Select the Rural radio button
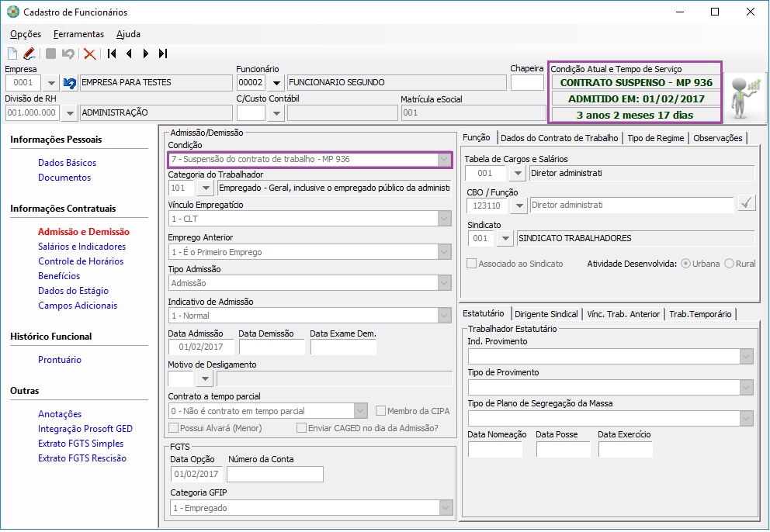This screenshot has width=770, height=532. [729, 264]
